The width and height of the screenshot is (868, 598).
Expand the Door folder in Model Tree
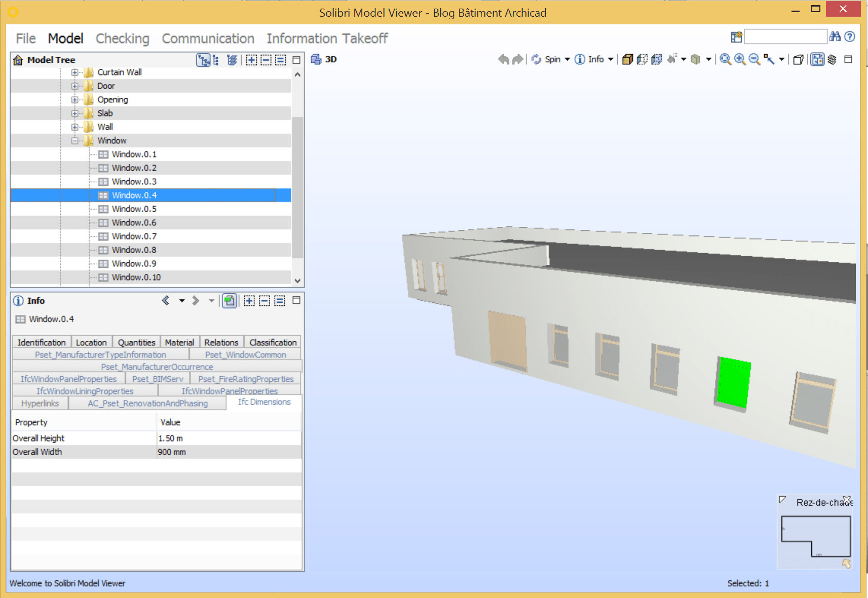74,86
